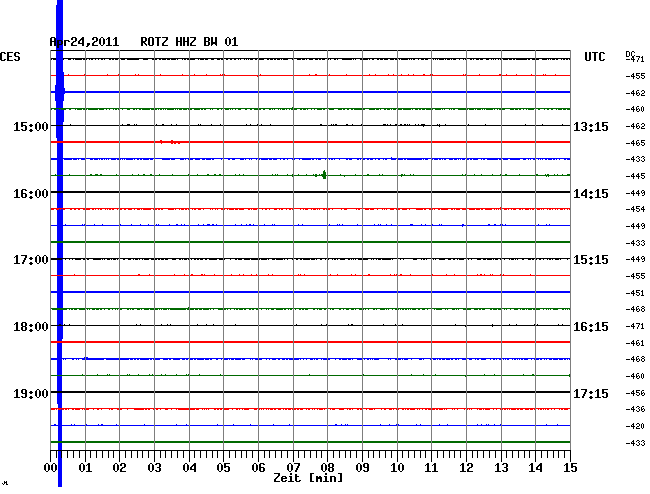The image size is (650, 494).
Task: Click minute tick label 15
Action: pos(570,468)
